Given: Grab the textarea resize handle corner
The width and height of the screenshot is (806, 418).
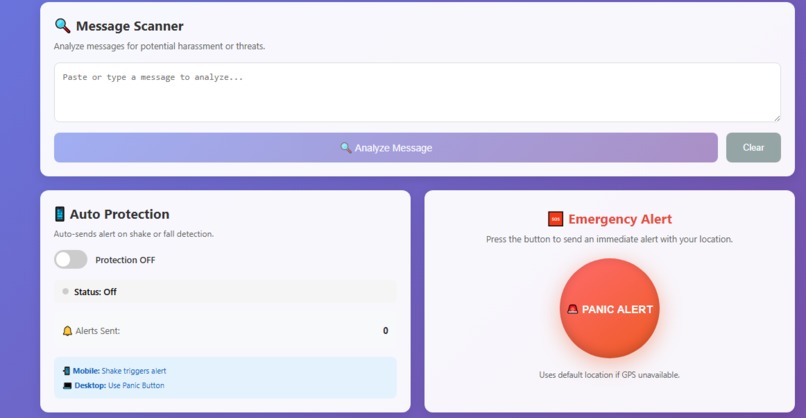Looking at the screenshot, I should (x=777, y=118).
